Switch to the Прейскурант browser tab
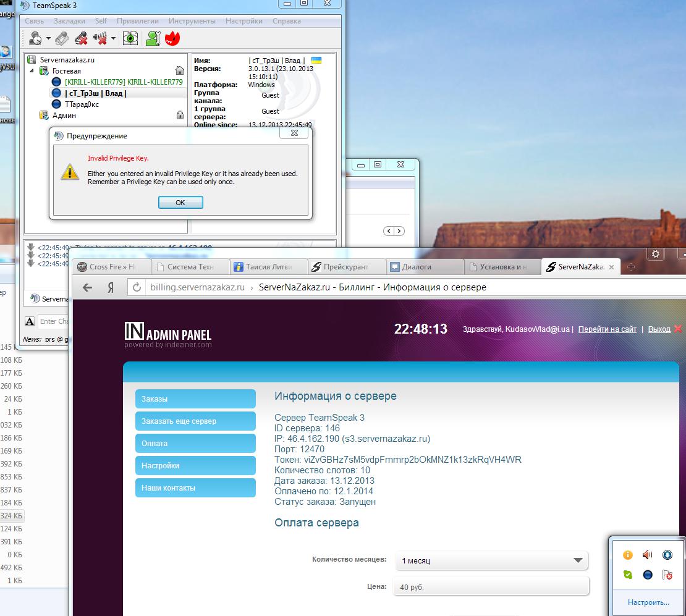The image size is (686, 616). (x=346, y=267)
